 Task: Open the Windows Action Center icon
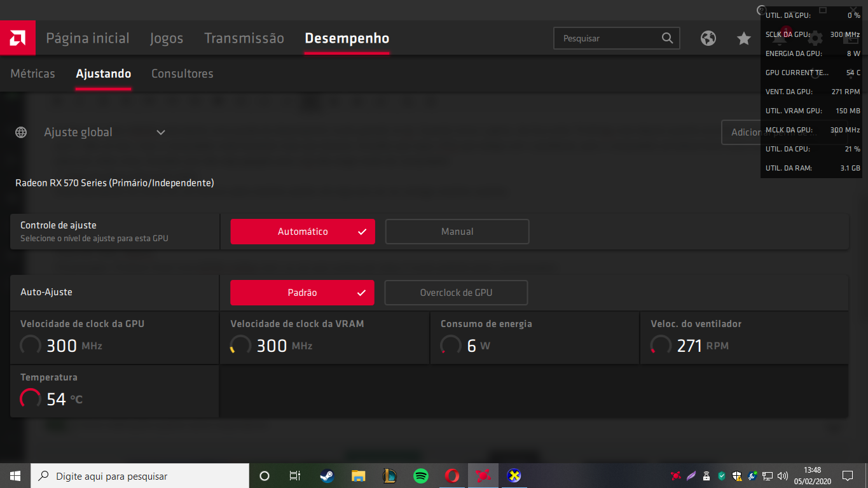coord(847,476)
